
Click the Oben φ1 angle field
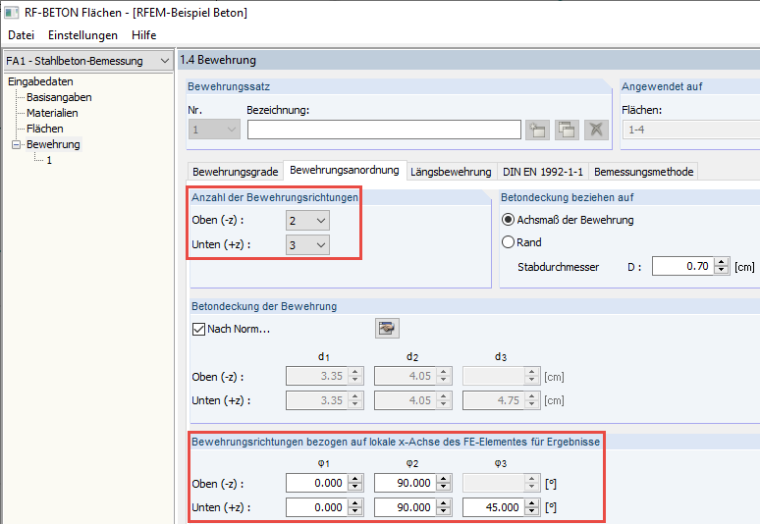(317, 483)
